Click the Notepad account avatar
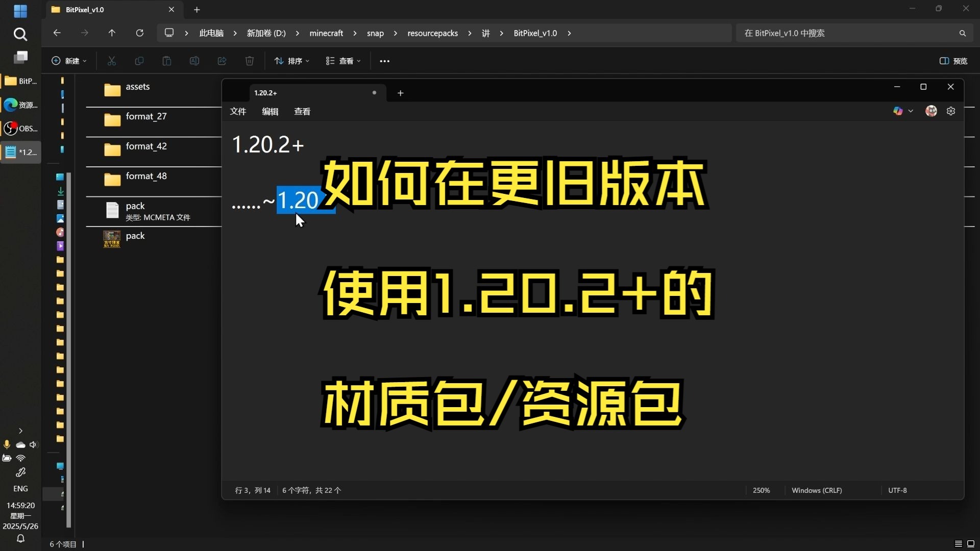This screenshot has width=980, height=551. [x=931, y=111]
